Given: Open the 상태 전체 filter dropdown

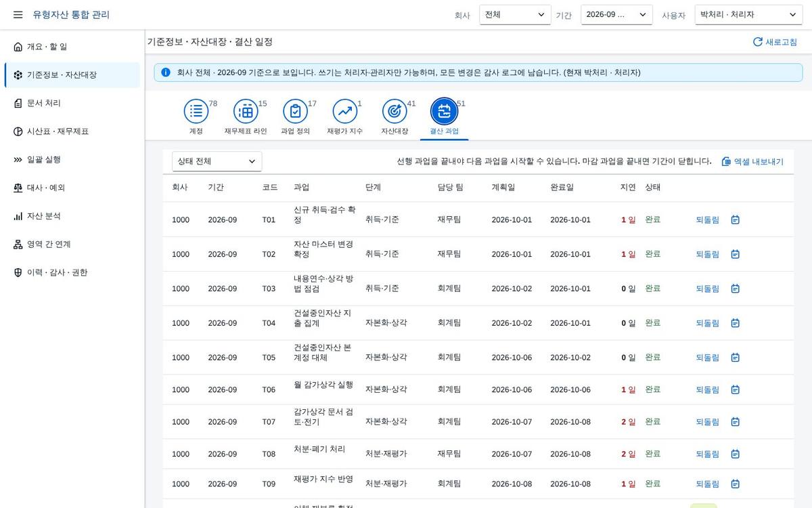Looking at the screenshot, I should point(217,161).
